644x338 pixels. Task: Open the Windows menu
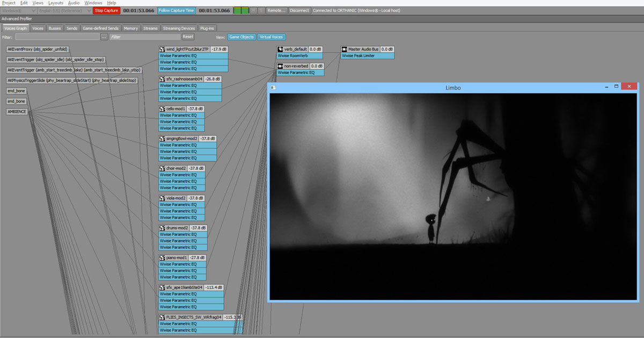93,3
